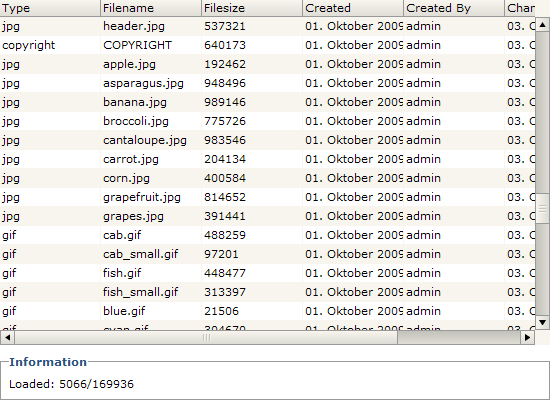Sort by the Created By column header
The width and height of the screenshot is (550, 400).
pos(454,8)
